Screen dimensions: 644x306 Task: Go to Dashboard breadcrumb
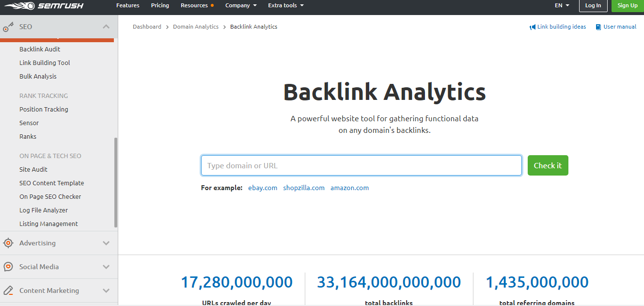coord(147,27)
